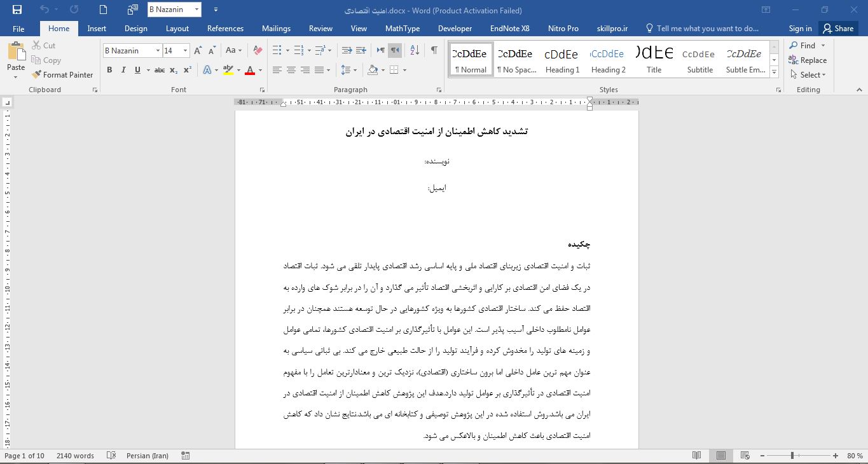Toggle Left-to-Right text direction
868x464 pixels.
(x=381, y=51)
